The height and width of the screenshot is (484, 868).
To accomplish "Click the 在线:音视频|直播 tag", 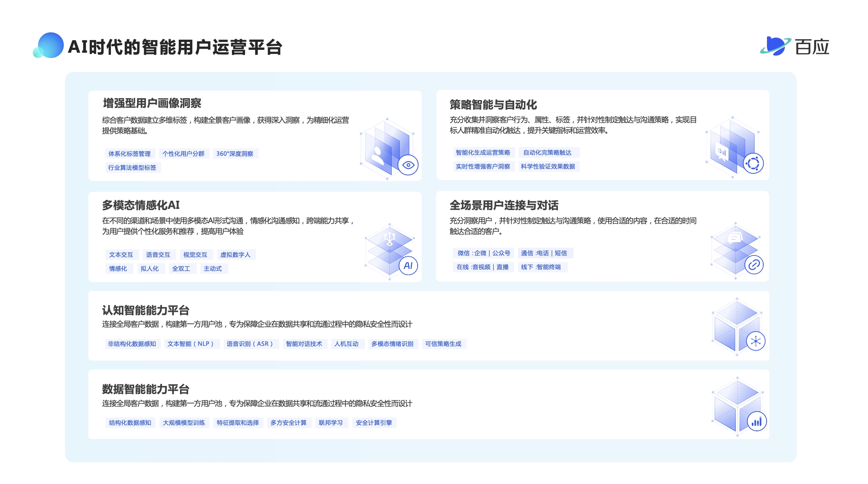I will [x=483, y=267].
